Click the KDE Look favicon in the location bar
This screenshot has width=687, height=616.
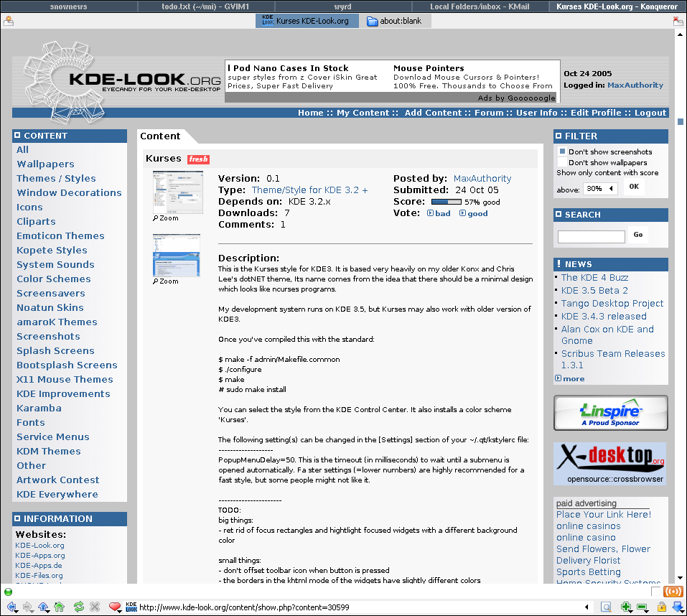pyautogui.click(x=131, y=607)
